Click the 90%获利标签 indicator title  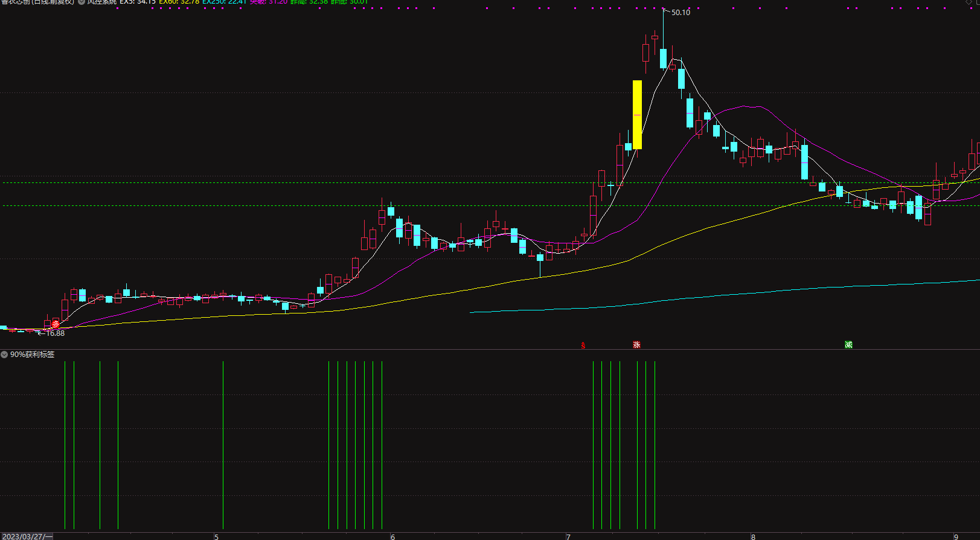(32, 355)
